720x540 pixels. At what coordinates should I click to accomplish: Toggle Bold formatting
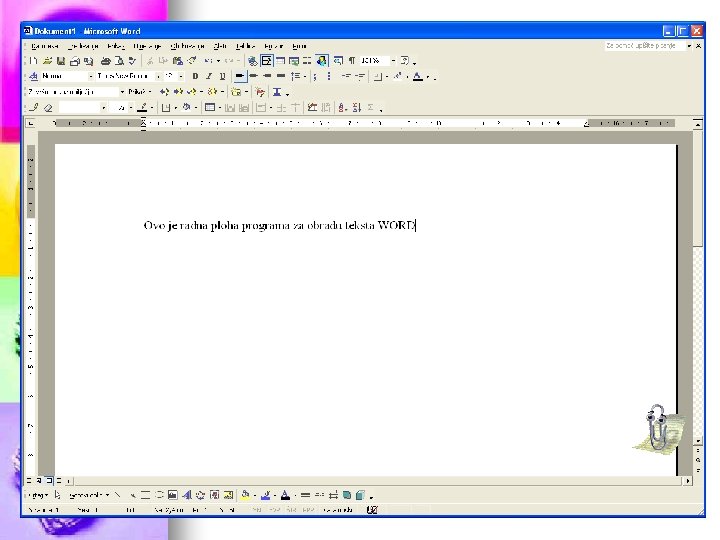click(195, 76)
